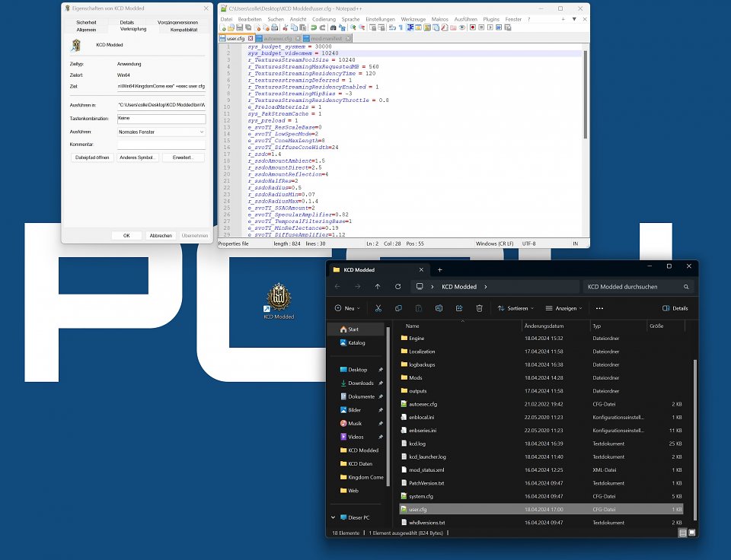Click the Save icon in Notepad++ toolbar
This screenshot has width=731, height=560.
click(x=240, y=27)
